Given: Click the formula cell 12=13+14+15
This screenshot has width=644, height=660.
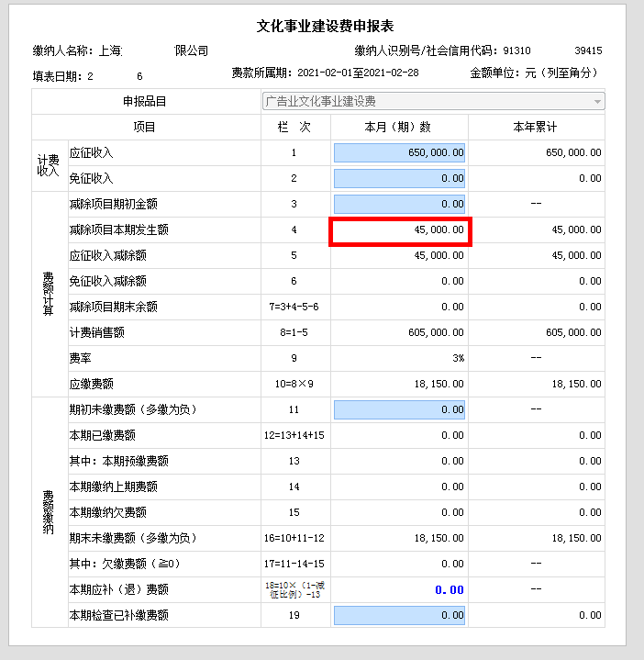Looking at the screenshot, I should click(294, 435).
